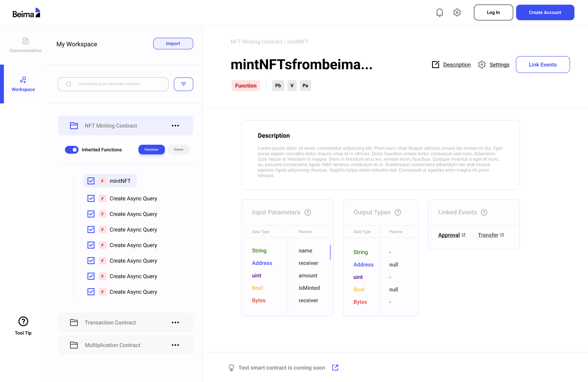Viewport: 588px width, 382px height.
Task: Select the Workspace icon in the sidebar
Action: pyautogui.click(x=23, y=83)
